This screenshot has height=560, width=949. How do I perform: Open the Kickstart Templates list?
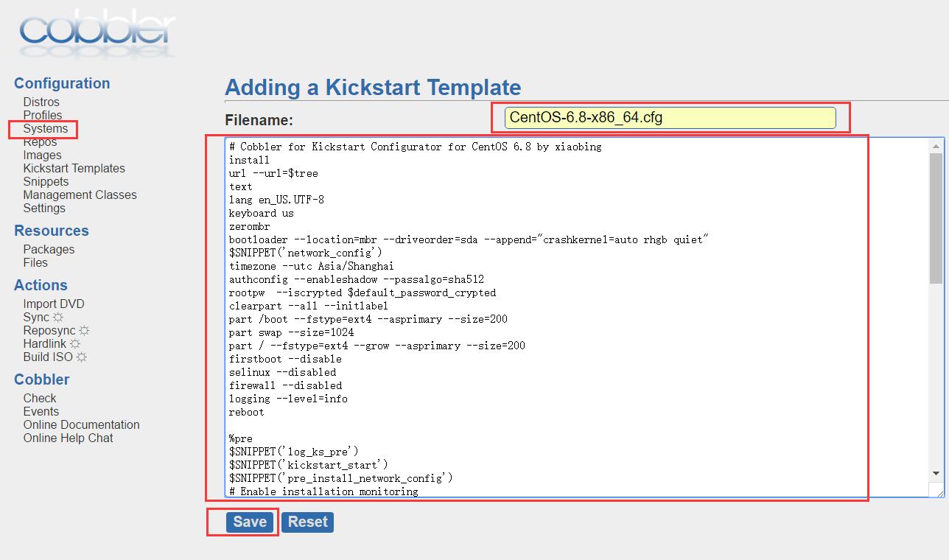coord(74,168)
